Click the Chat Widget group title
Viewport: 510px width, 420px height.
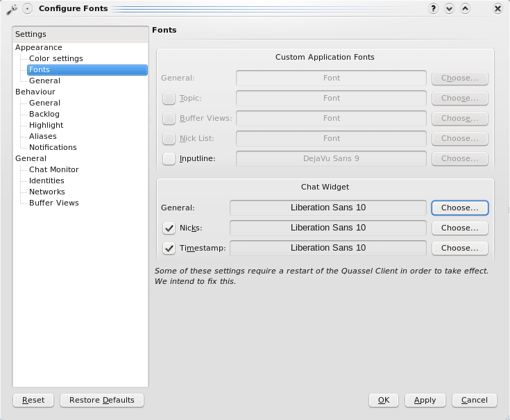tap(325, 187)
